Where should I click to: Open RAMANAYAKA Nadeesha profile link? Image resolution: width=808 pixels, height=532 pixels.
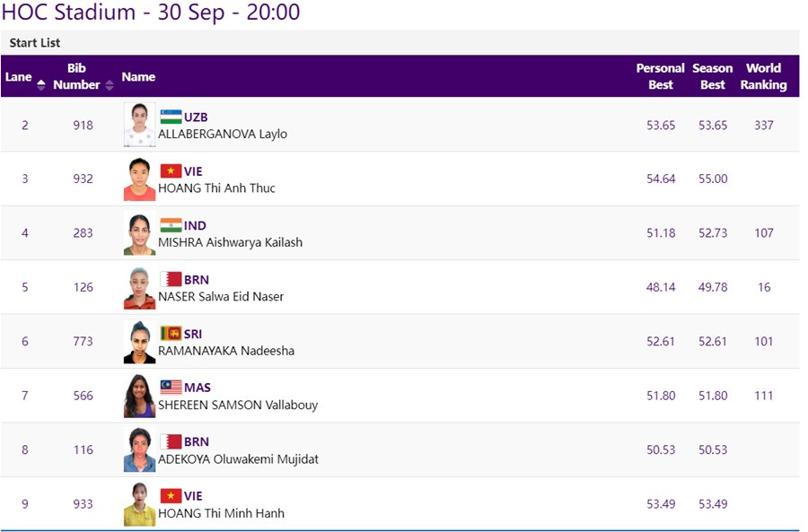coord(225,351)
